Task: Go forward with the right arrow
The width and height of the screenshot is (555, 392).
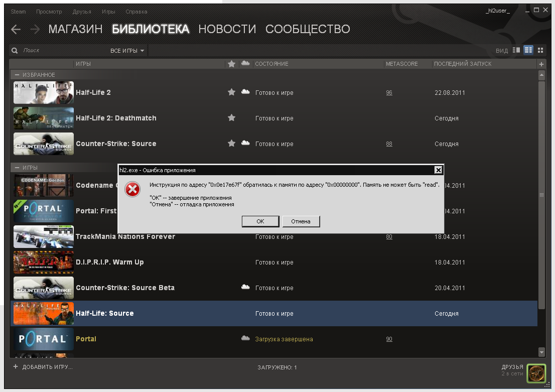Action: (x=35, y=29)
